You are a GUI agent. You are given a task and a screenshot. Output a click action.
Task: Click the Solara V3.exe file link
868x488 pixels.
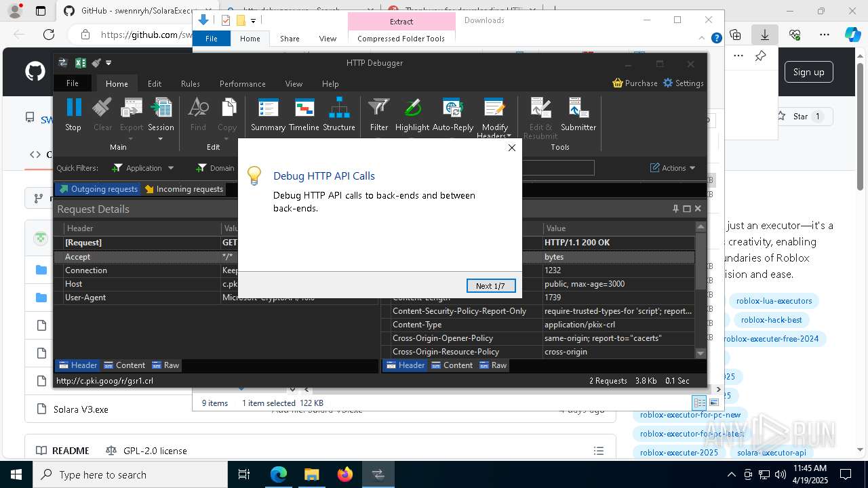click(81, 409)
